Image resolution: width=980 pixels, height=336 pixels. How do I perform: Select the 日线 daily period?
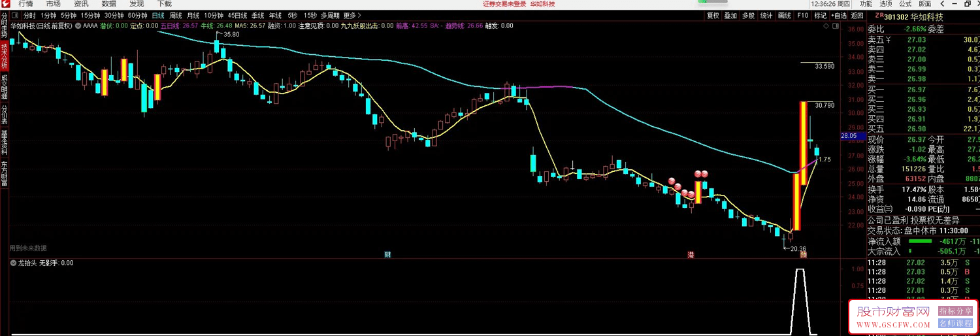tap(158, 15)
